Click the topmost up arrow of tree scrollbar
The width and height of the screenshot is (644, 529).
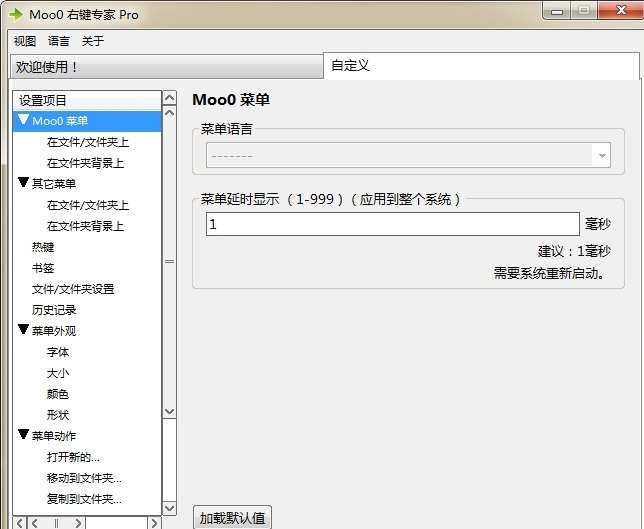tap(170, 98)
